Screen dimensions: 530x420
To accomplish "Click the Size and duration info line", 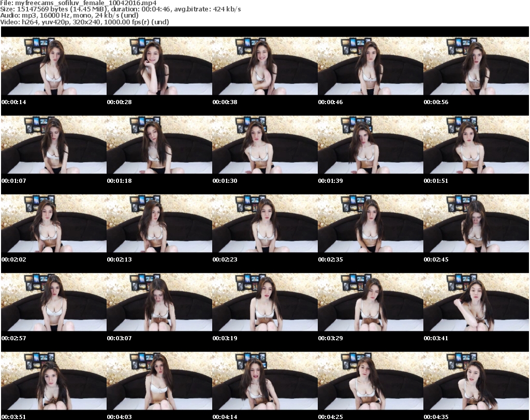I will (121, 9).
